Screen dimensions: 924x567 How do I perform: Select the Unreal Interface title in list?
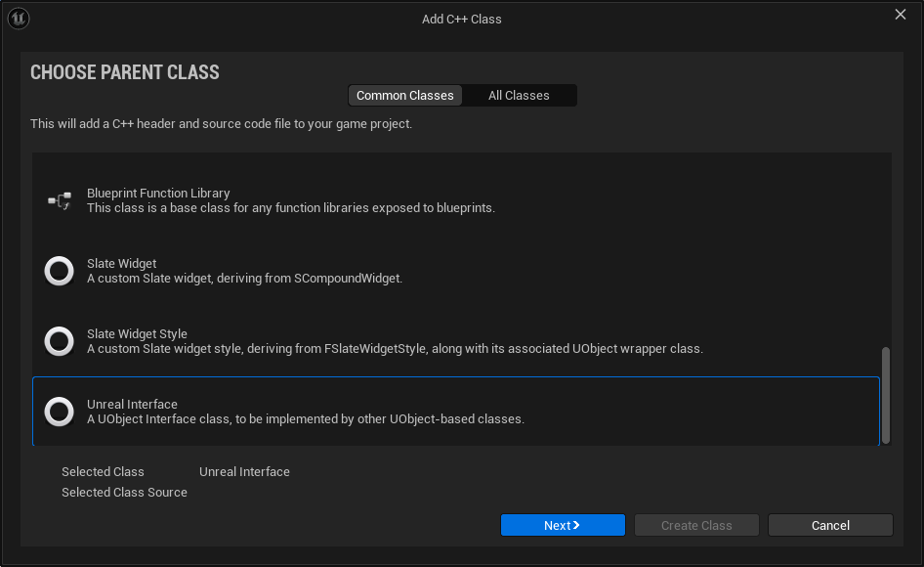(x=132, y=404)
